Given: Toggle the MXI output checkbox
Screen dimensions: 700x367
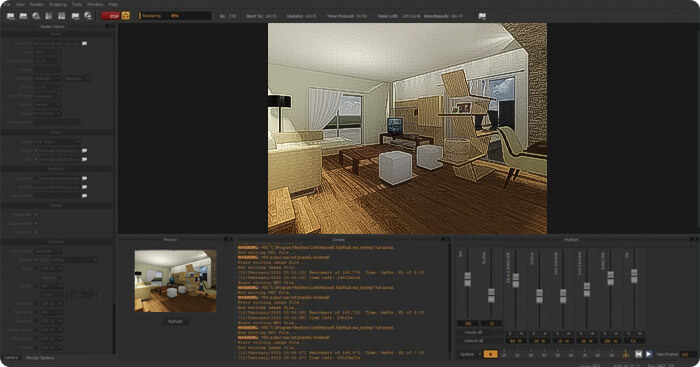Looking at the screenshot, I should click(x=36, y=159).
